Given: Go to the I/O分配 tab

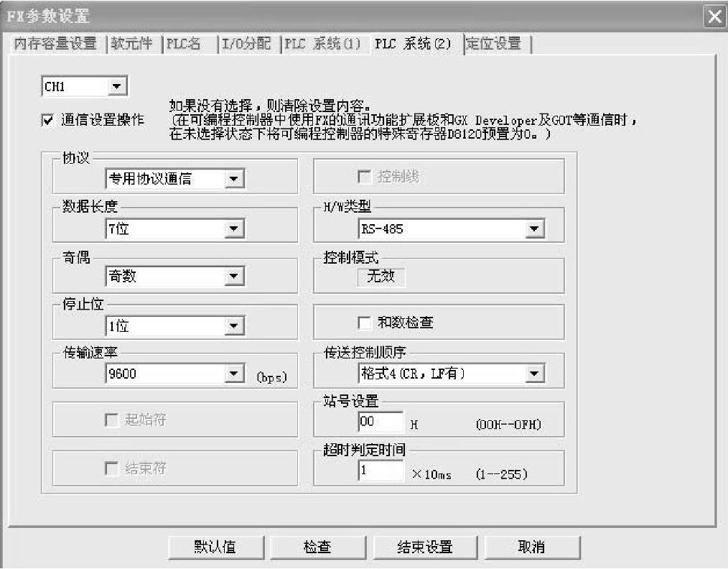Looking at the screenshot, I should click(x=247, y=44).
